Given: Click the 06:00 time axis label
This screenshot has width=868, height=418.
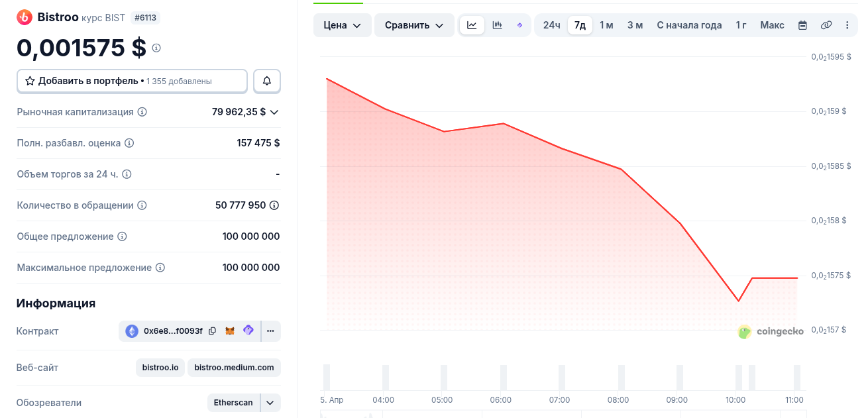Looking at the screenshot, I should point(500,400).
